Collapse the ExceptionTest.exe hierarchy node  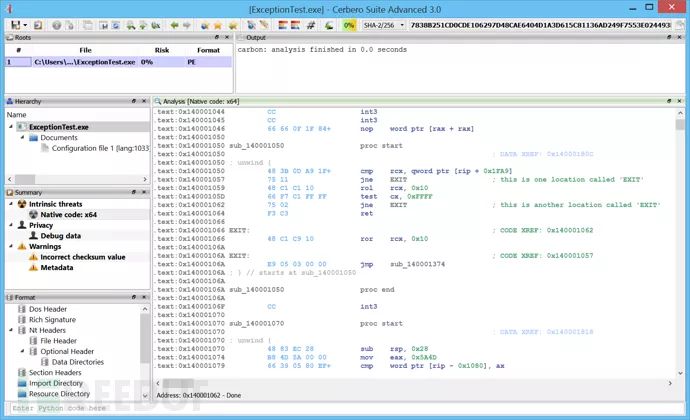tap(11, 127)
